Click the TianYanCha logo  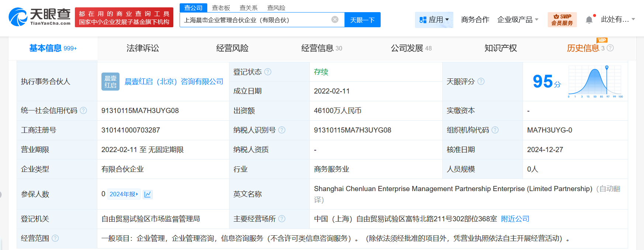(x=39, y=17)
